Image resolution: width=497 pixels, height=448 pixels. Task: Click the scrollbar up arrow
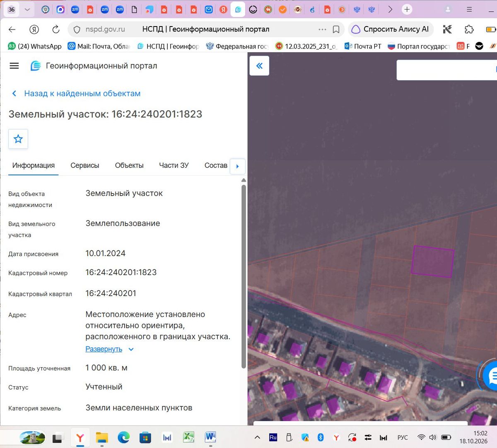[x=244, y=180]
